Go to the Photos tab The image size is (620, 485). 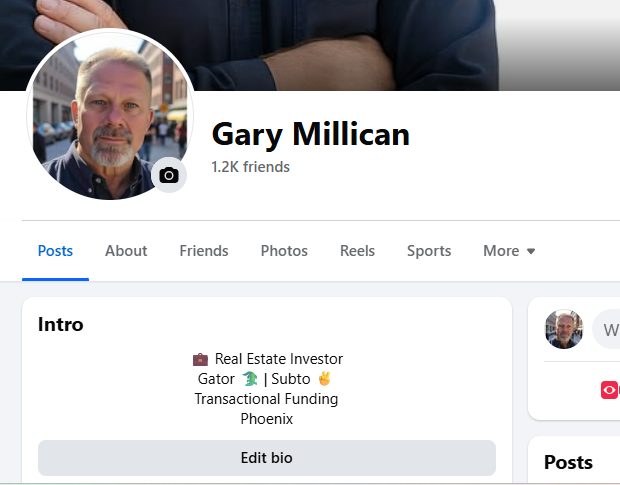pos(284,251)
